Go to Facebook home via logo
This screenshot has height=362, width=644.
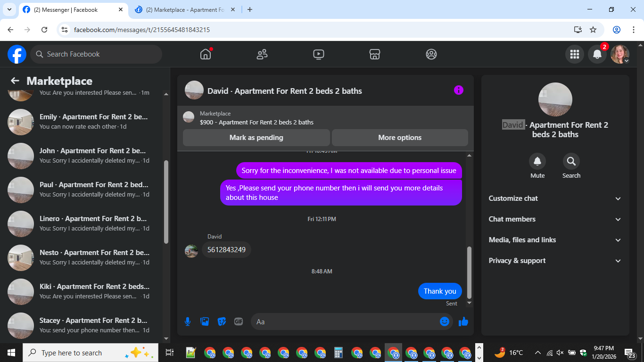17,54
